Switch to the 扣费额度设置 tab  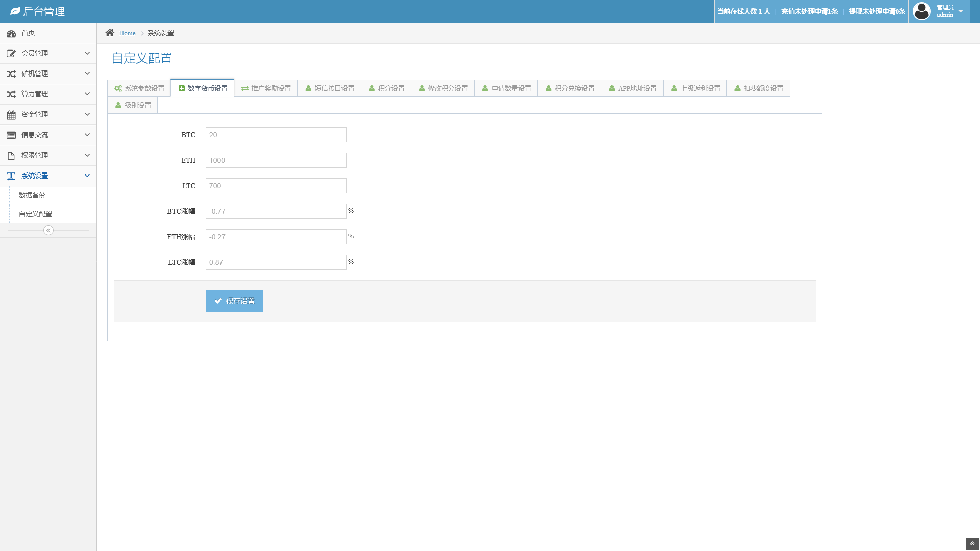click(x=758, y=88)
